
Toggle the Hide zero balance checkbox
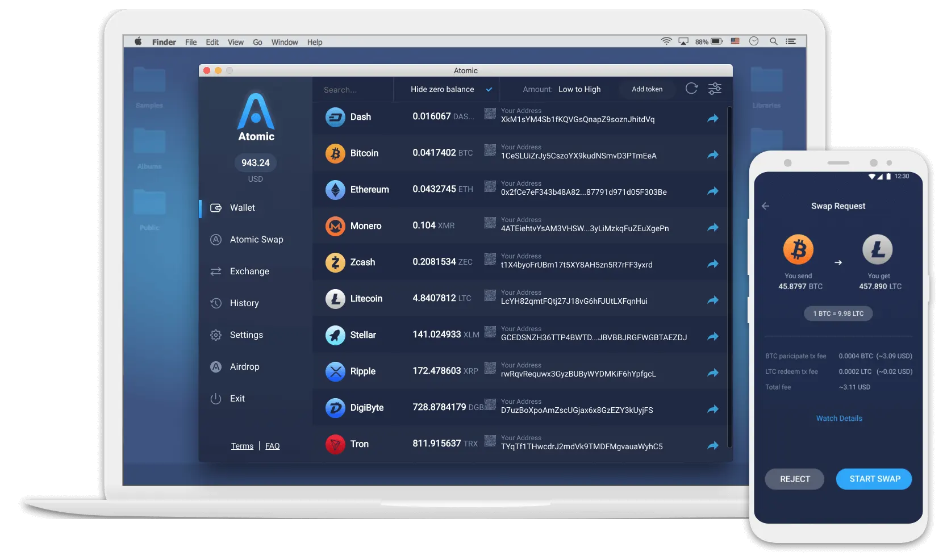pyautogui.click(x=489, y=90)
